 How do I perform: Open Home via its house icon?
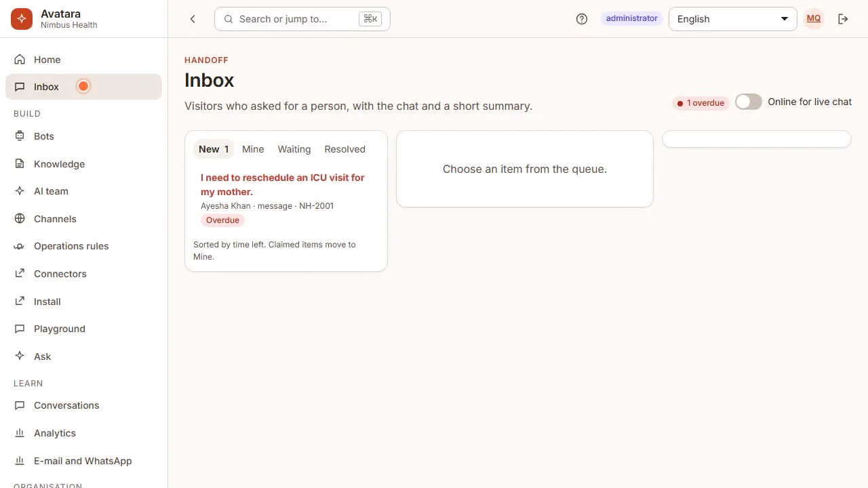(x=20, y=60)
